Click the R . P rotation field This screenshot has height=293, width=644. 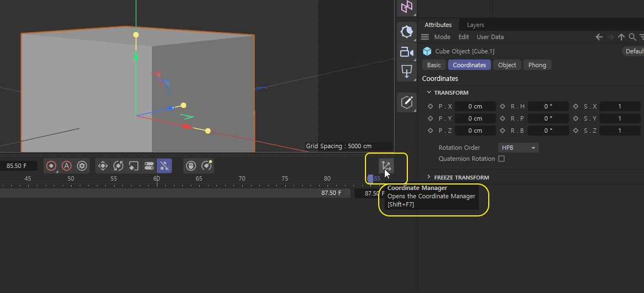pos(548,118)
